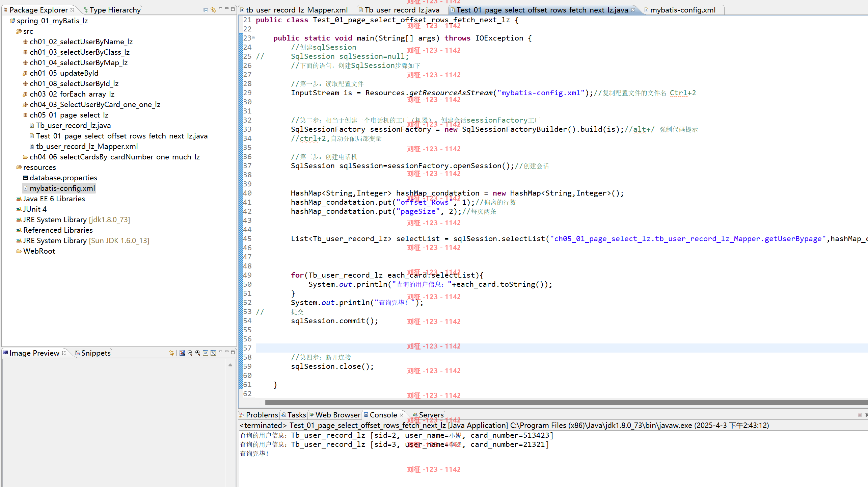868x487 pixels.
Task: Select Java EE 6 Libraries
Action: (51, 199)
